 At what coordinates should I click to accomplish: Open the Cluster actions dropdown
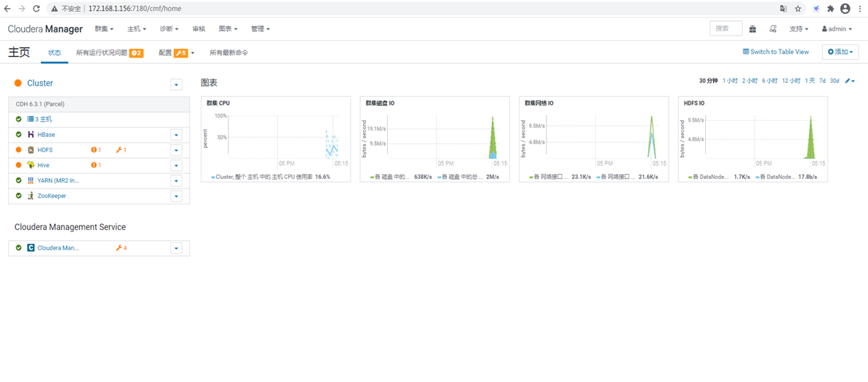[x=176, y=84]
